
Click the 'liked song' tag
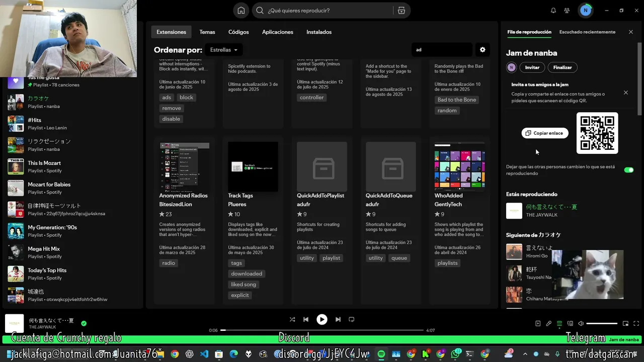244,285
